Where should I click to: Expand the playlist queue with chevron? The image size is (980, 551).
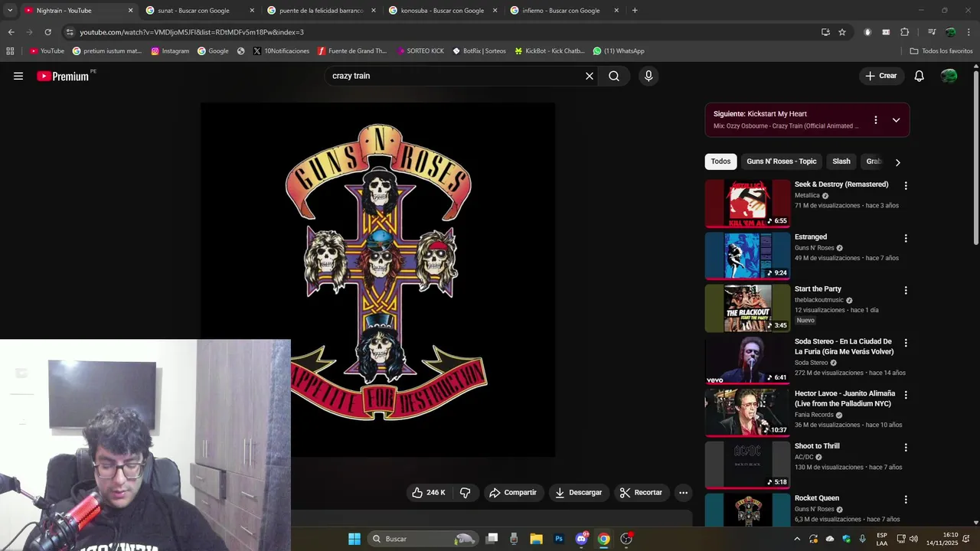pos(896,120)
